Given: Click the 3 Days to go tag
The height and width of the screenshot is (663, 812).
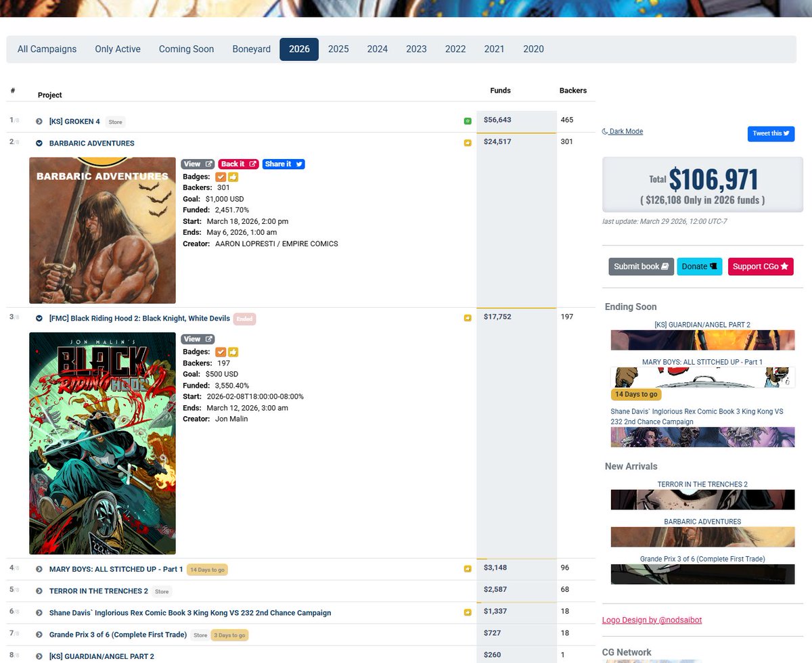Looking at the screenshot, I should tap(229, 635).
